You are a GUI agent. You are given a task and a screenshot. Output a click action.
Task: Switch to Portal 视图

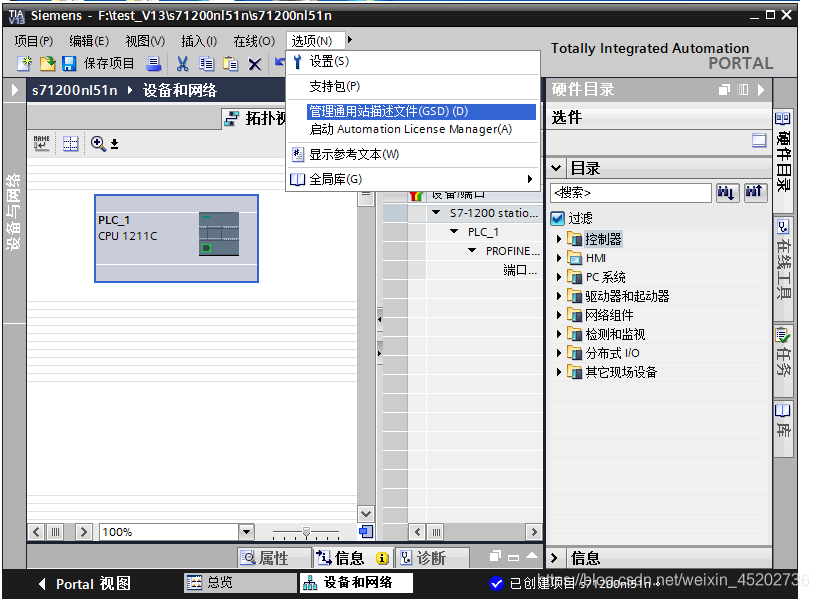[85, 583]
